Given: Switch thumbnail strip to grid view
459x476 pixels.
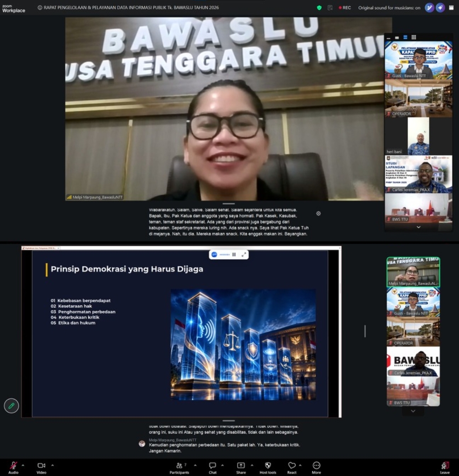Looking at the screenshot, I should pyautogui.click(x=414, y=37).
